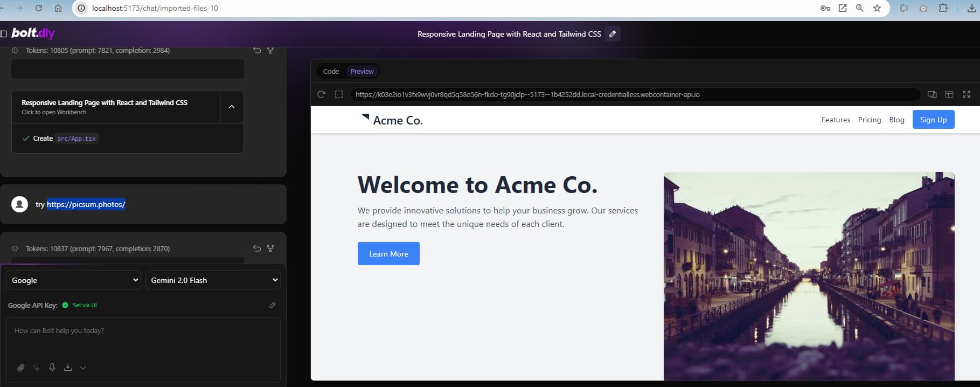
Task: Revert message with 10805 tokens
Action: pyautogui.click(x=257, y=50)
